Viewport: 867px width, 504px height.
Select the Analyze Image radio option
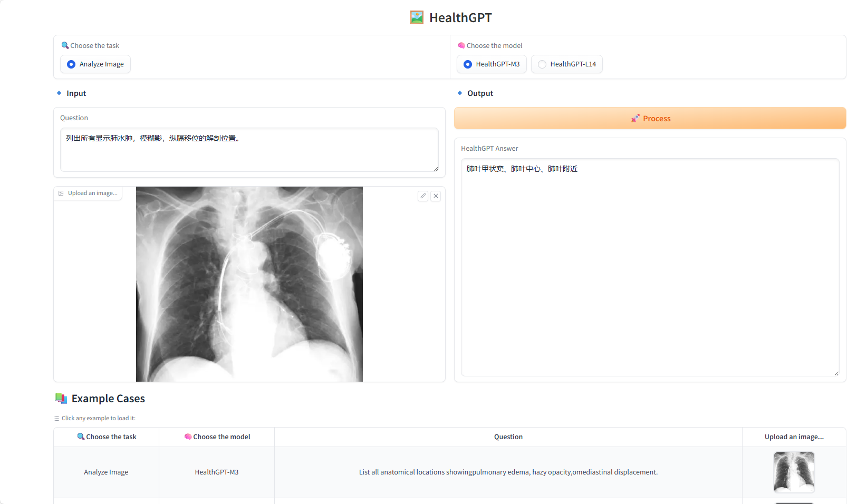point(71,64)
